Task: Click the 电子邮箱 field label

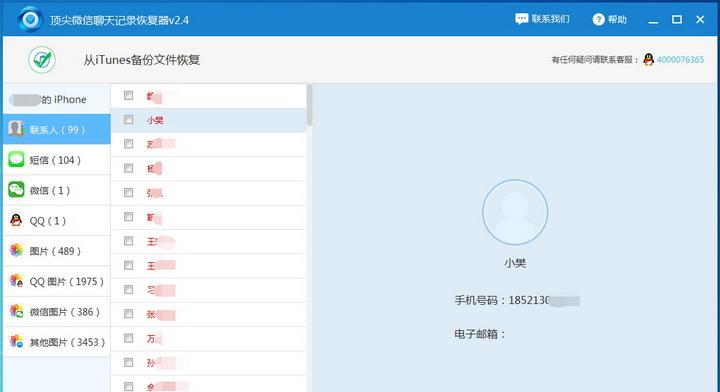Action: pyautogui.click(x=479, y=334)
